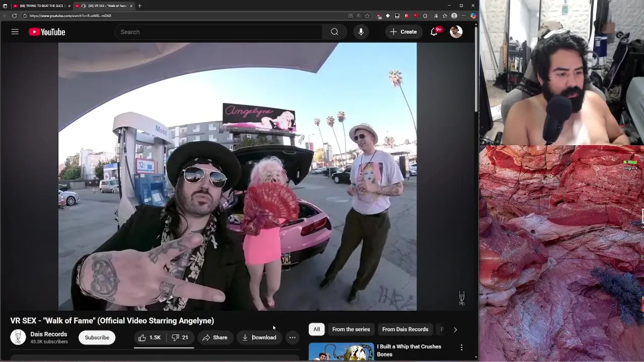
Task: Go to the YouTube home logo
Action: 47,32
